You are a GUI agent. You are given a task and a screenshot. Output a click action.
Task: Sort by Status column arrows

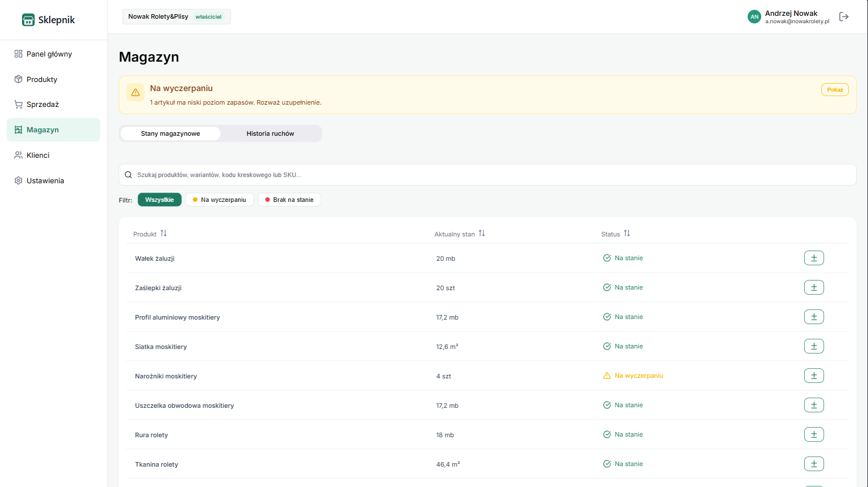click(x=627, y=234)
